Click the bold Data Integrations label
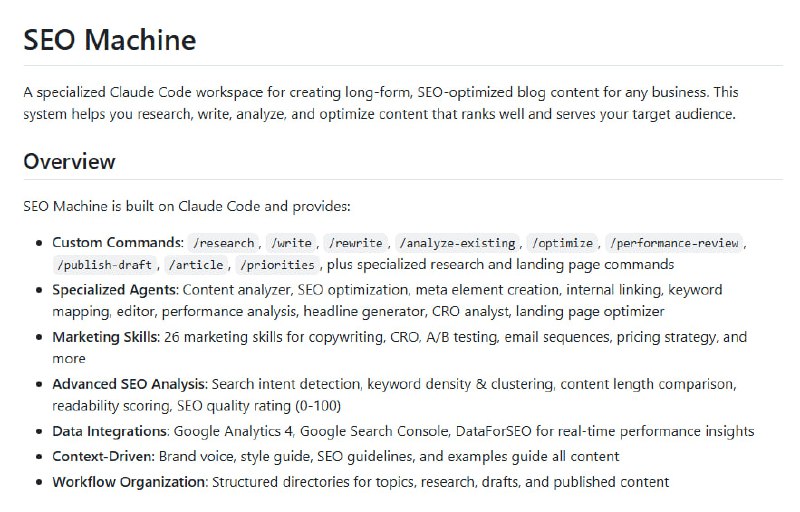This screenshot has width=800, height=512. point(110,432)
